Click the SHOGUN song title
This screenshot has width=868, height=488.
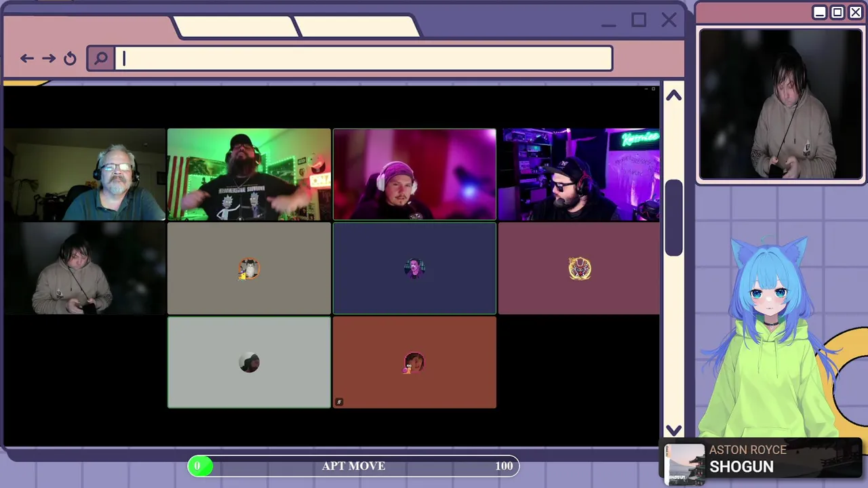pyautogui.click(x=741, y=467)
